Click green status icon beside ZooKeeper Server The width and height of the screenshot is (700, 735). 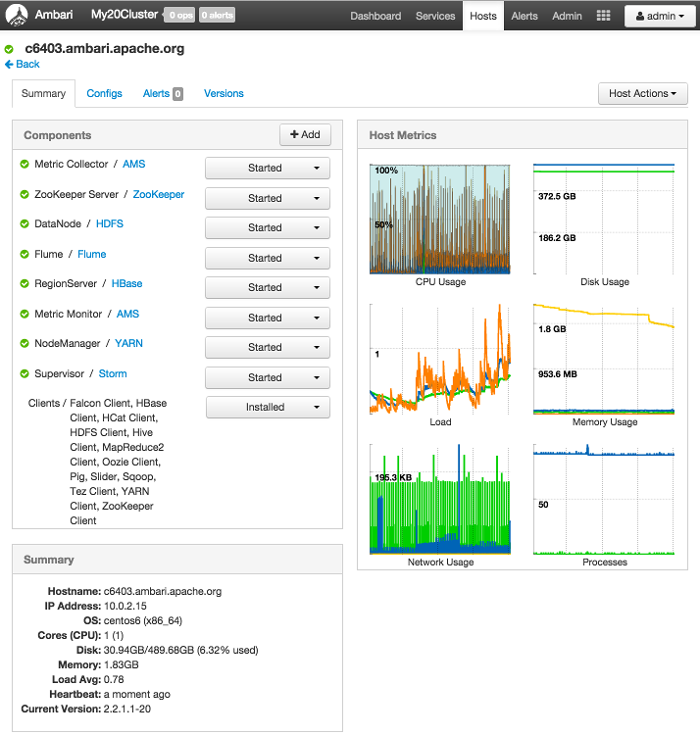25,195
